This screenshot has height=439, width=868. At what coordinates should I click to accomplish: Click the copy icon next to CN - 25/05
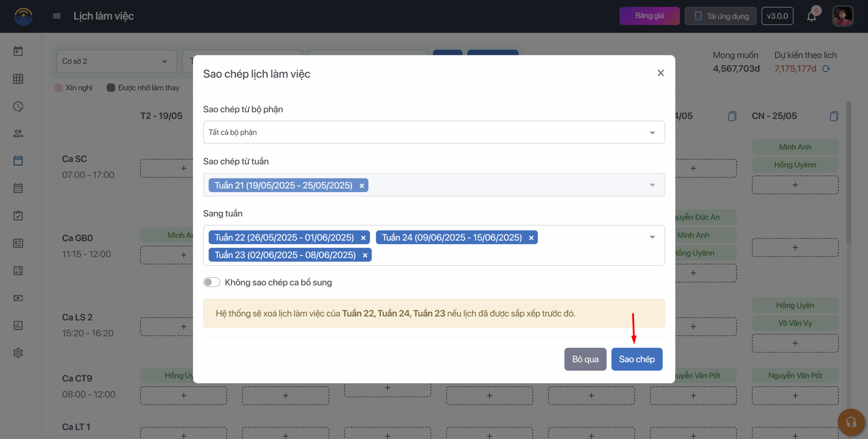(x=834, y=116)
